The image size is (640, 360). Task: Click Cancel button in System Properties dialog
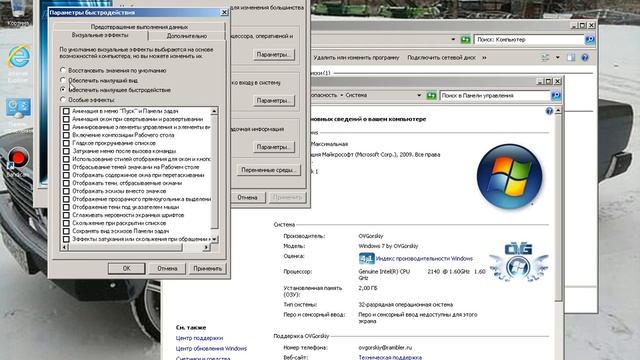point(247,197)
